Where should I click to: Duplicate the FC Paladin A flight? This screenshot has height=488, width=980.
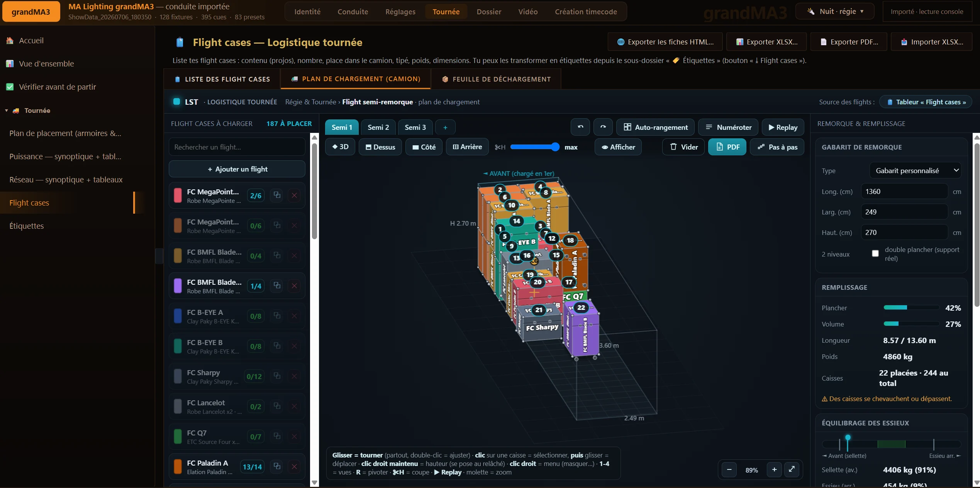point(277,466)
